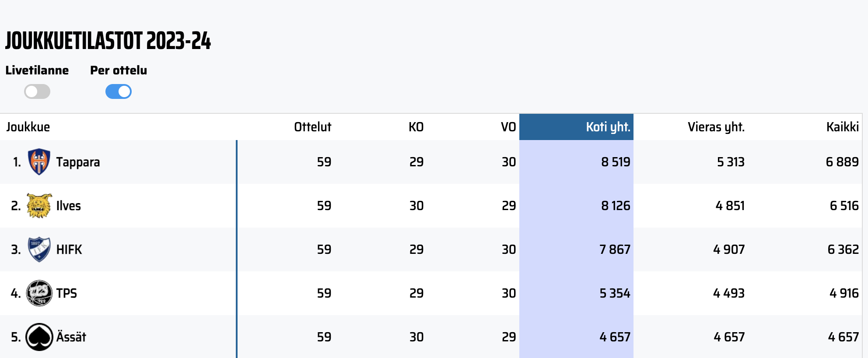Sort table by Koti yht. column
This screenshot has height=358, width=868.
[608, 127]
